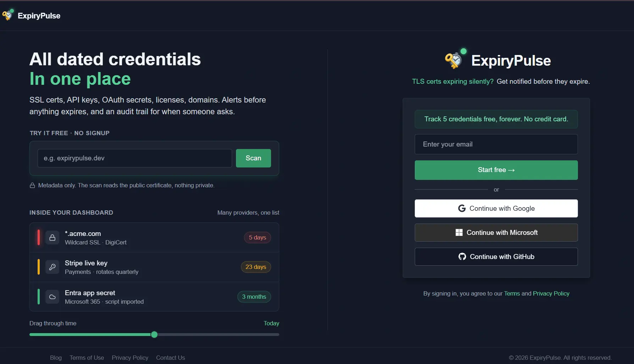Click Start free button
634x364 pixels.
coord(496,170)
